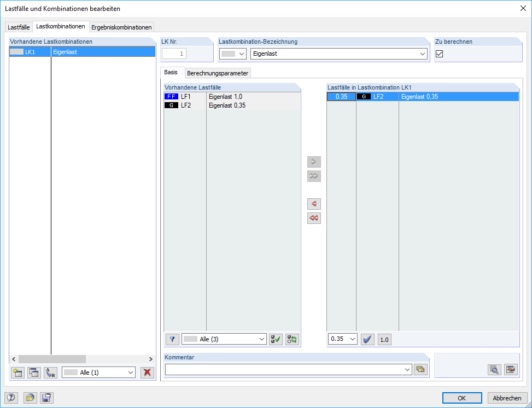Open the Berechnungsparameter tab
The width and height of the screenshot is (532, 408).
[218, 73]
